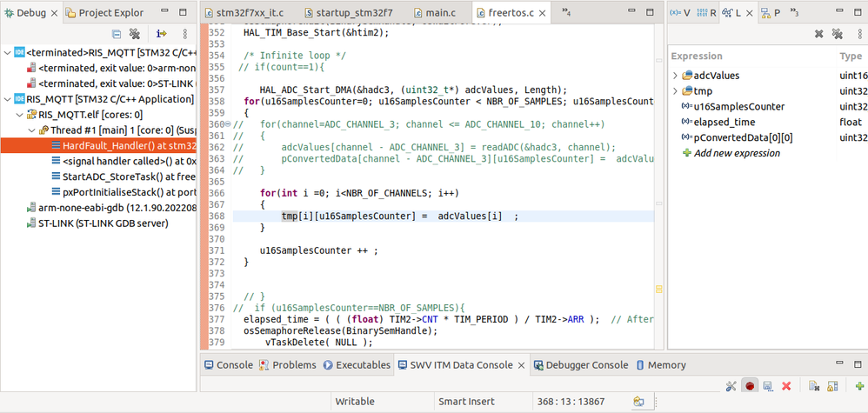Switch to main.c editor tab
The height and width of the screenshot is (413, 868).
click(435, 13)
